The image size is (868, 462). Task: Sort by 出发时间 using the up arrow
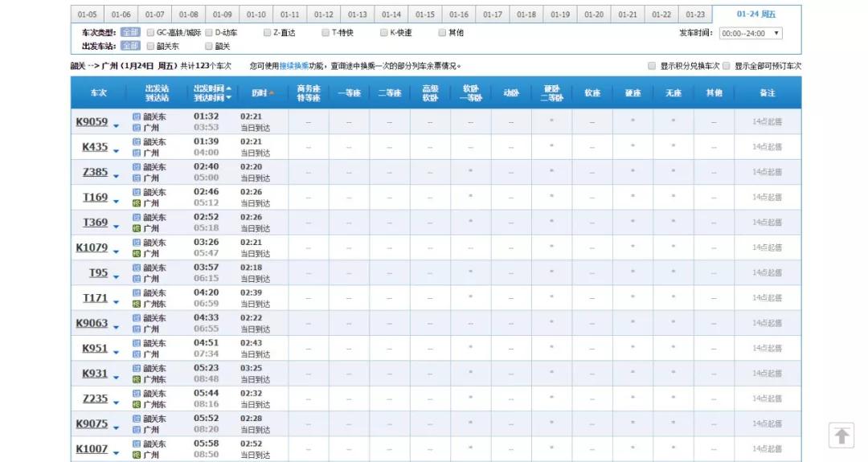[228, 88]
